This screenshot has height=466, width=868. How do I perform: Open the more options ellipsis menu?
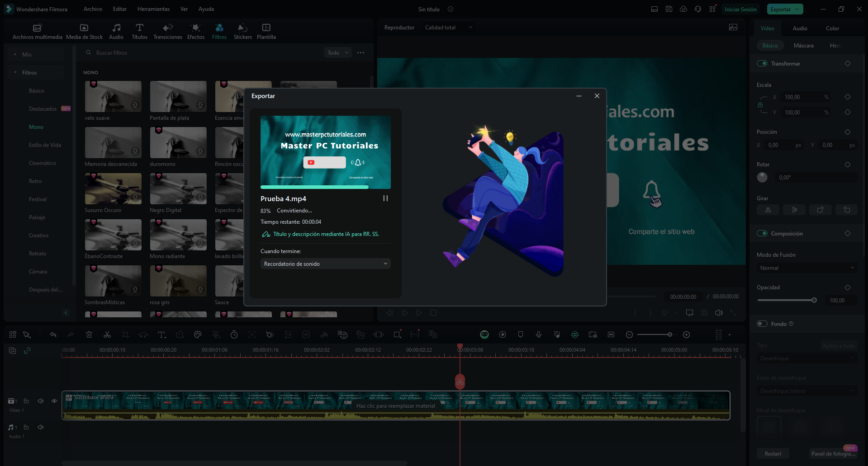360,52
